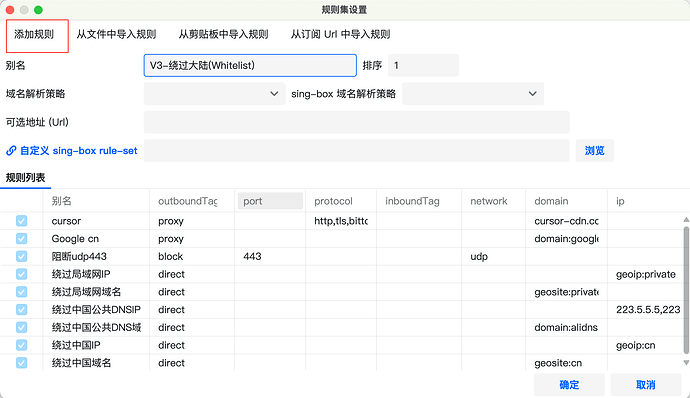The image size is (690, 398).
Task: Click the sing-box rule-set path field
Action: click(x=356, y=151)
